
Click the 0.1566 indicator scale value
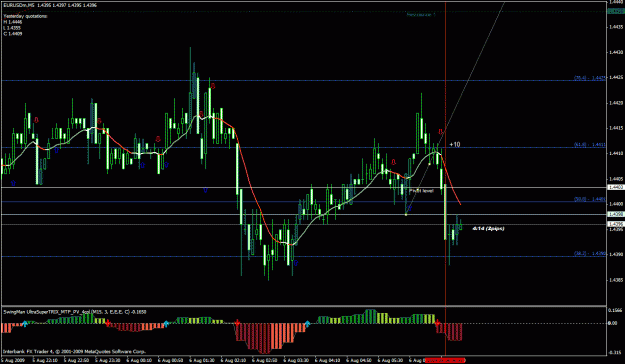pos(616,310)
